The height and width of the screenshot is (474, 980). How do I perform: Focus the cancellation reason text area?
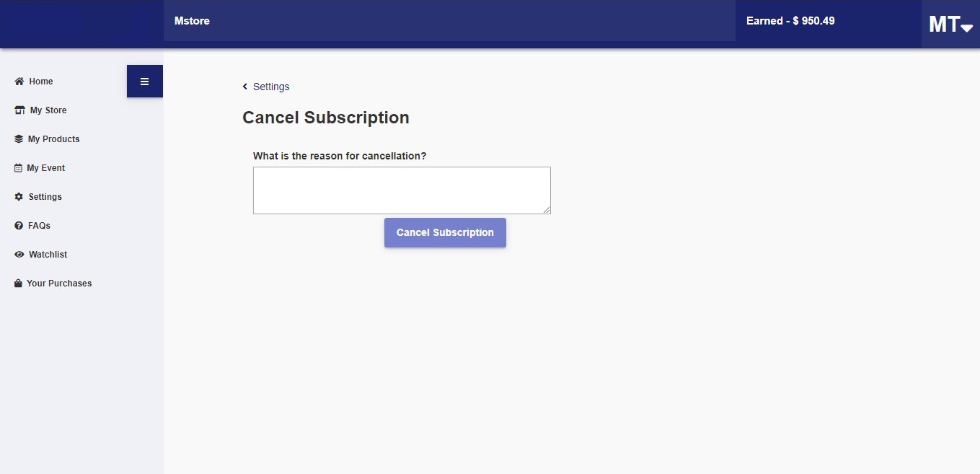coord(402,190)
